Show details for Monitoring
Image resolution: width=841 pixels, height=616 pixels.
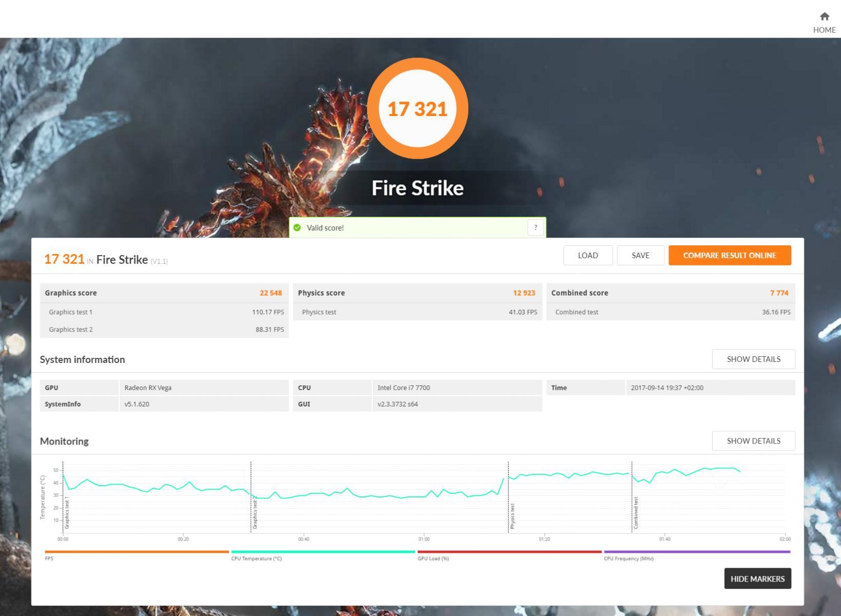pos(753,440)
